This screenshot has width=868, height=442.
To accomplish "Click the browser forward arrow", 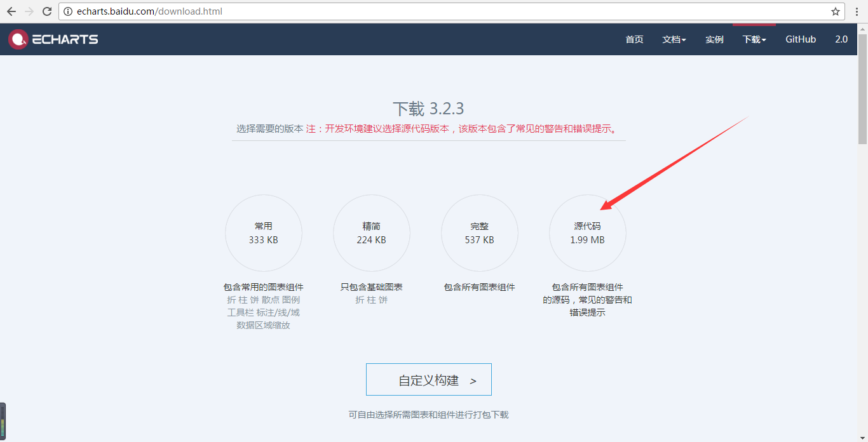I will pos(29,11).
